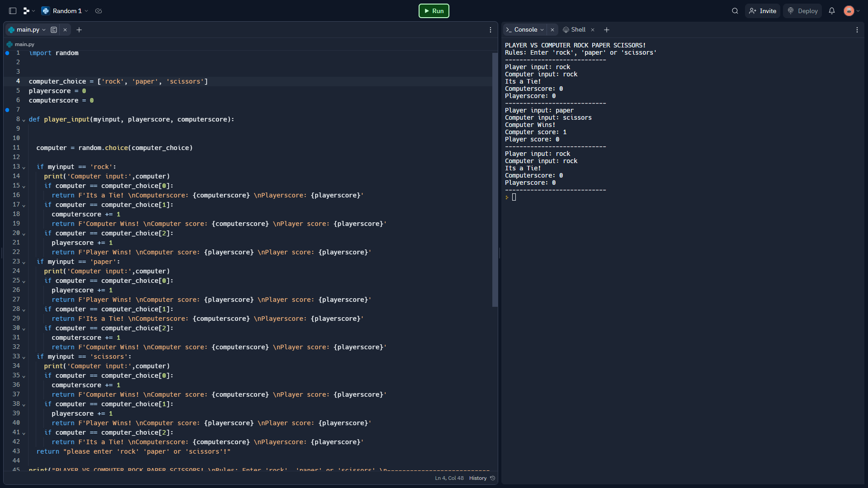This screenshot has width=868, height=488.
Task: Collapse the code fold at line 15
Action: [x=24, y=186]
